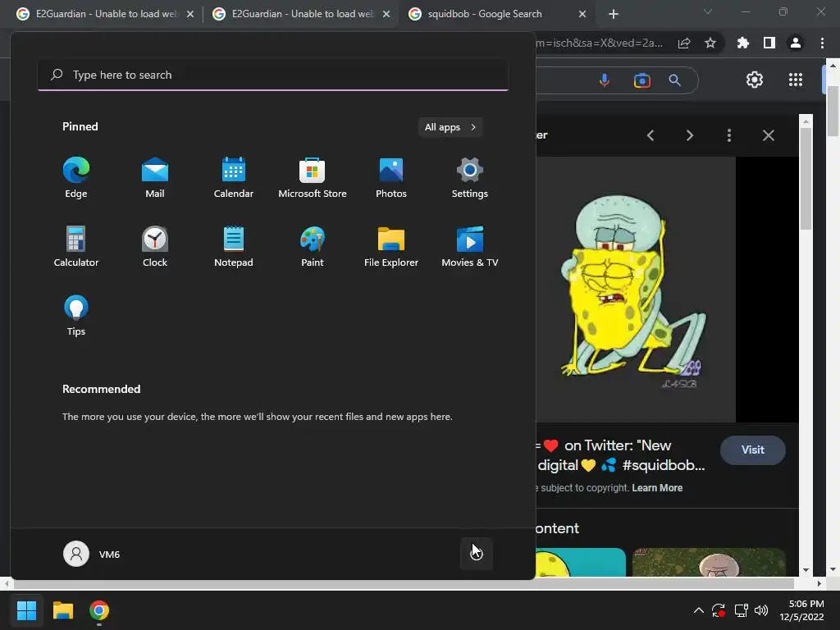Open the mushroom related image thumbnail
Image resolution: width=840 pixels, height=630 pixels.
tap(709, 562)
